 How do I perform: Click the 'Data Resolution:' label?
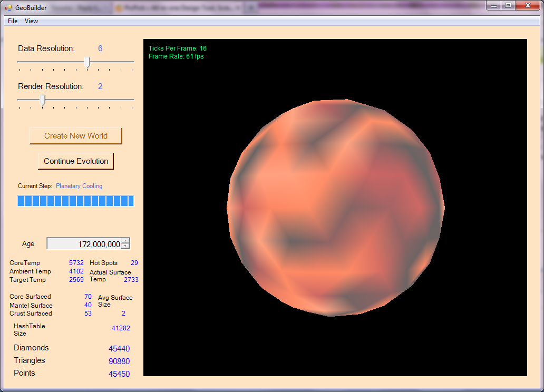click(x=46, y=48)
